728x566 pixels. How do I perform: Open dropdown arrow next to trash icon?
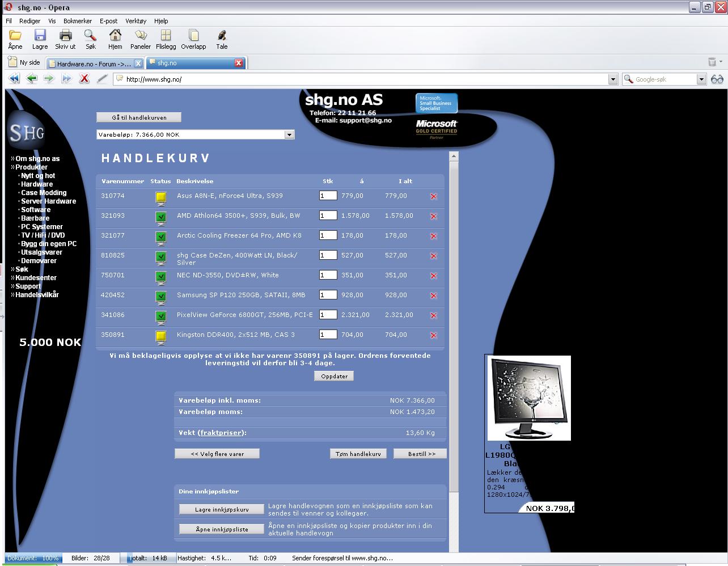[721, 62]
